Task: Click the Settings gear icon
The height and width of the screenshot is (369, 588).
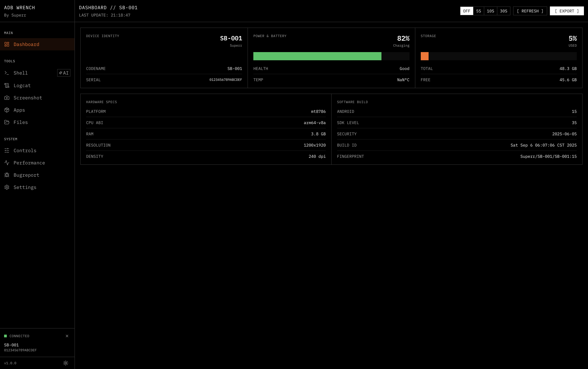Action: pos(7,187)
